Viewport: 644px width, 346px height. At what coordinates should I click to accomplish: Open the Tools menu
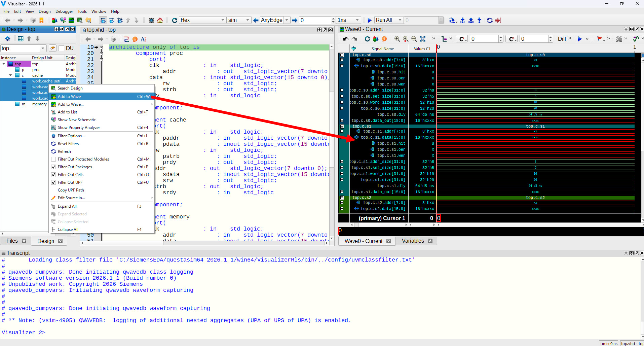pos(82,11)
